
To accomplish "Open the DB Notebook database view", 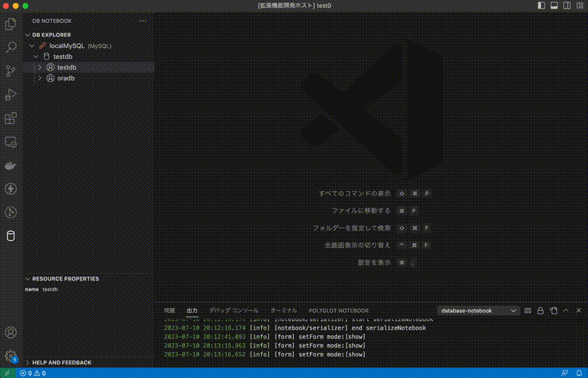I will point(11,236).
